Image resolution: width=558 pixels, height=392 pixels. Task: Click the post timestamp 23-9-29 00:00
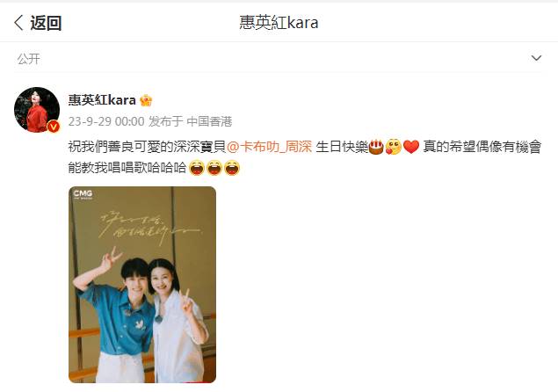[x=106, y=121]
